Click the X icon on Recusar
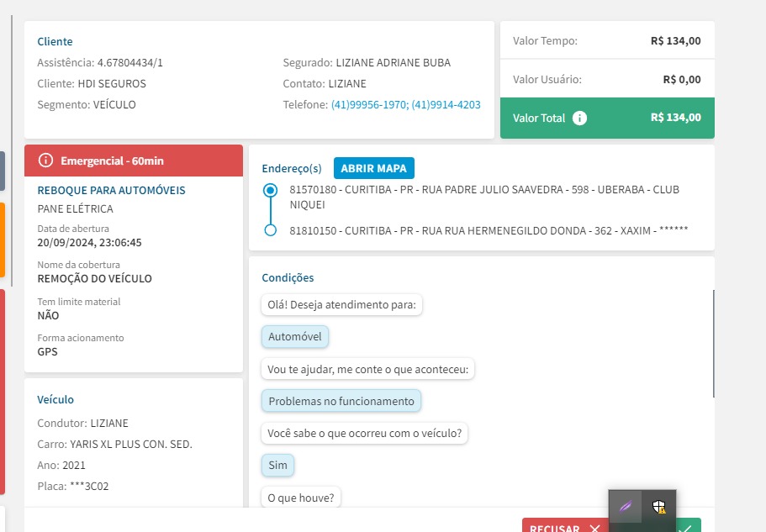 594,528
